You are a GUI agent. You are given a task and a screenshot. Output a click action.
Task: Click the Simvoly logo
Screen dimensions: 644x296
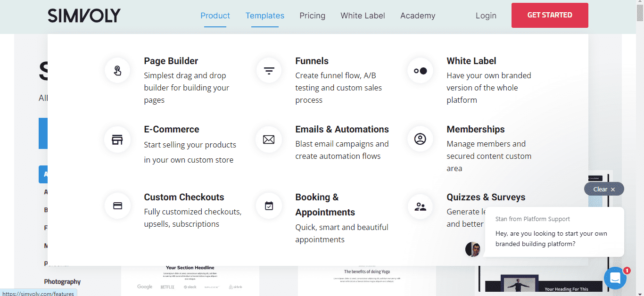84,16
